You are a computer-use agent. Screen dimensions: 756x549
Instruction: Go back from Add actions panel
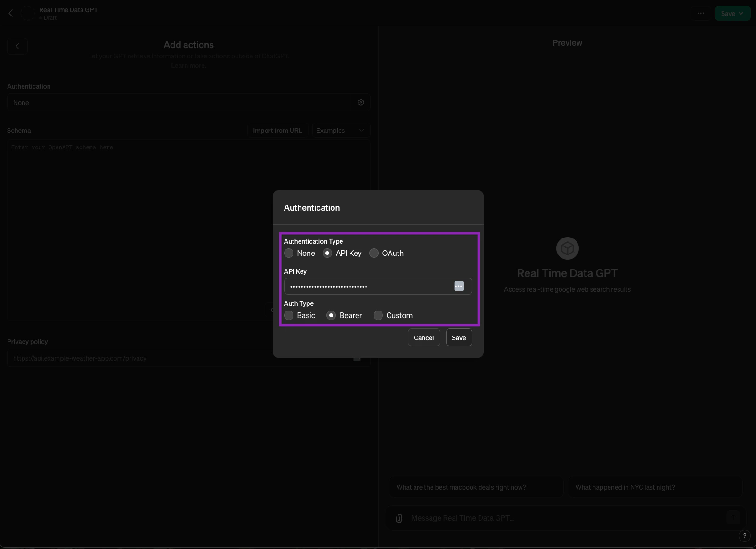pos(17,46)
